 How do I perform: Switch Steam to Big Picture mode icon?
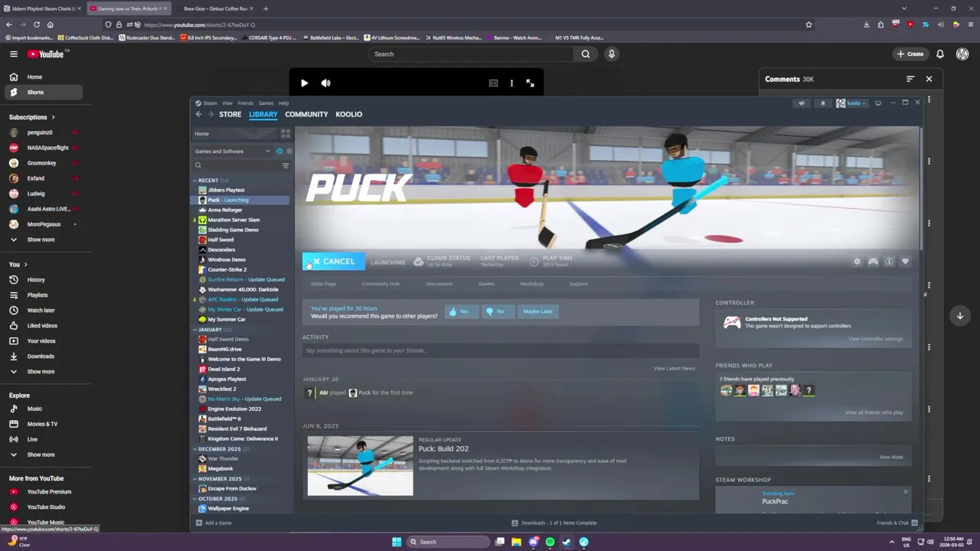click(x=878, y=103)
